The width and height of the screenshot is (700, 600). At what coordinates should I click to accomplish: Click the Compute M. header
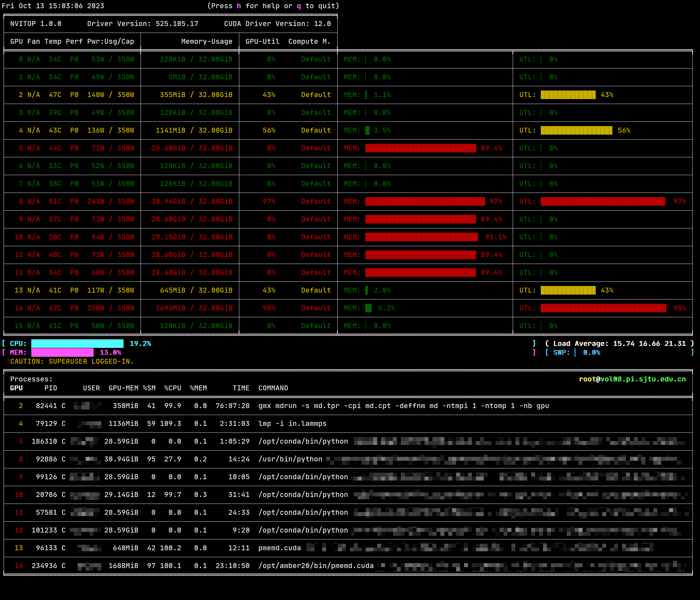[309, 41]
